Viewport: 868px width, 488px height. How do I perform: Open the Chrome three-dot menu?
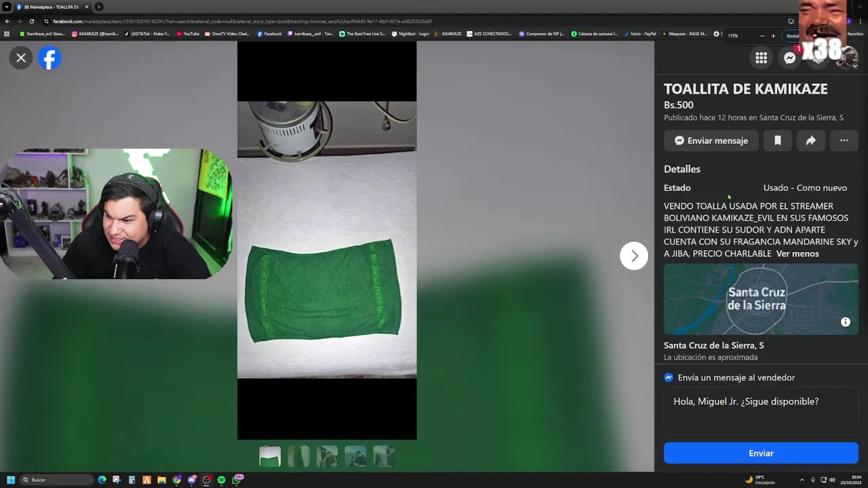[861, 21]
